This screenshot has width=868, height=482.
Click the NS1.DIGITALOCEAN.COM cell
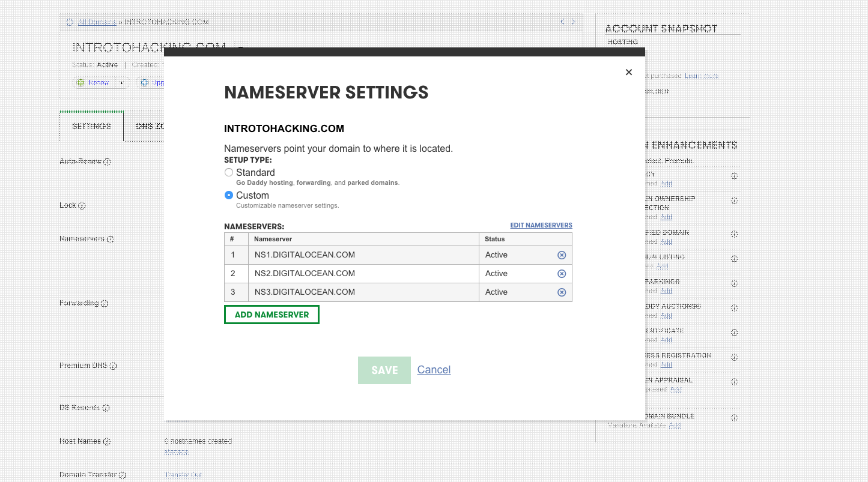pos(363,255)
